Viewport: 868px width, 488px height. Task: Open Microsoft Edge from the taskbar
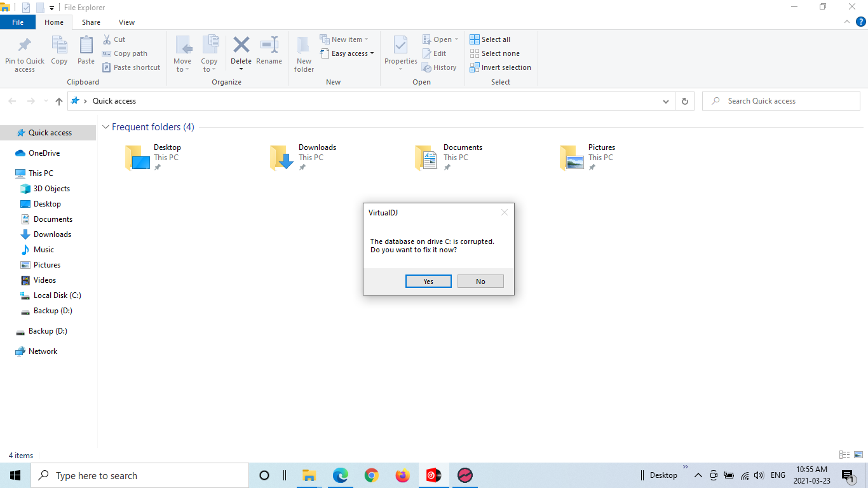pyautogui.click(x=341, y=475)
